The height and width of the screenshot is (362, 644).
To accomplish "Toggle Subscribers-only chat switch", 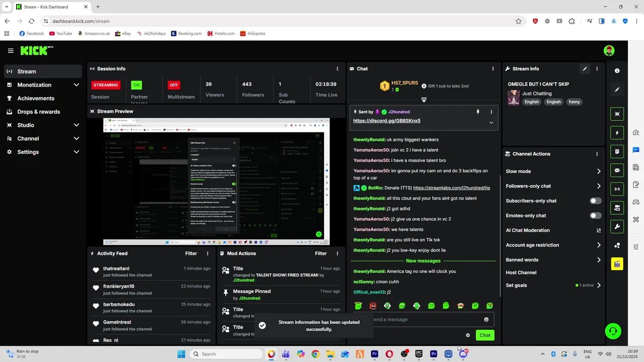I will click(595, 201).
